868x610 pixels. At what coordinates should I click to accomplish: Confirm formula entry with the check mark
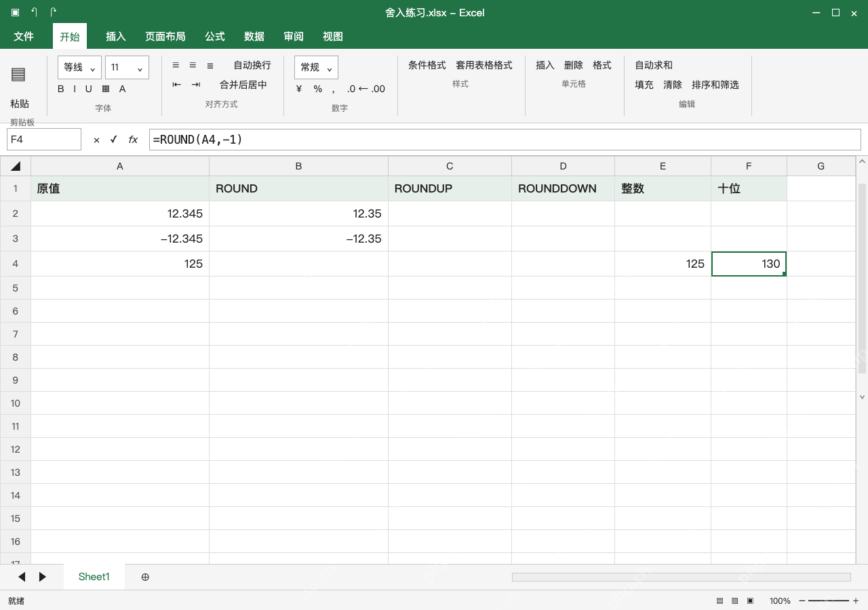[x=113, y=140]
